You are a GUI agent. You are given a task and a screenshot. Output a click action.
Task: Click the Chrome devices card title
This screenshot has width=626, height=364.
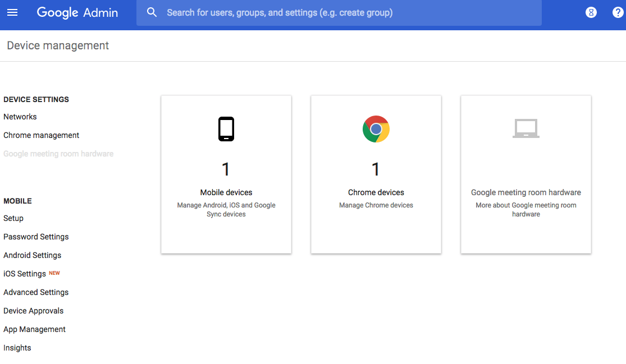376,192
